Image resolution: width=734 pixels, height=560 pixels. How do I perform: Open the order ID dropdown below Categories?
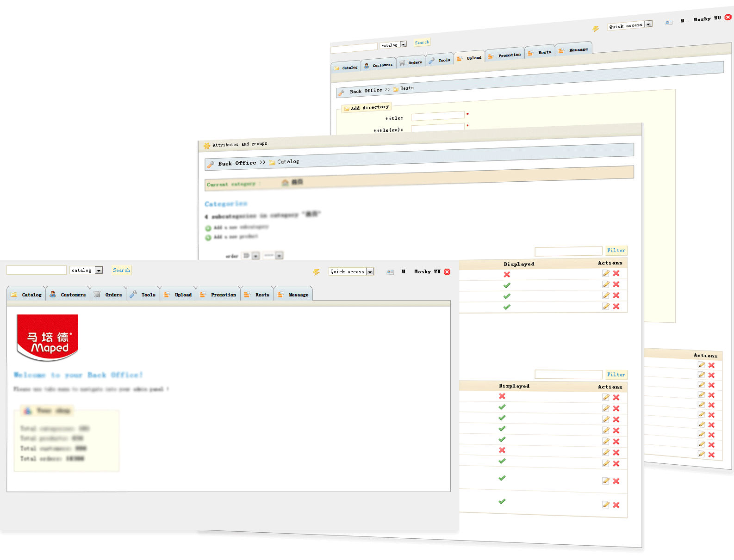point(255,256)
